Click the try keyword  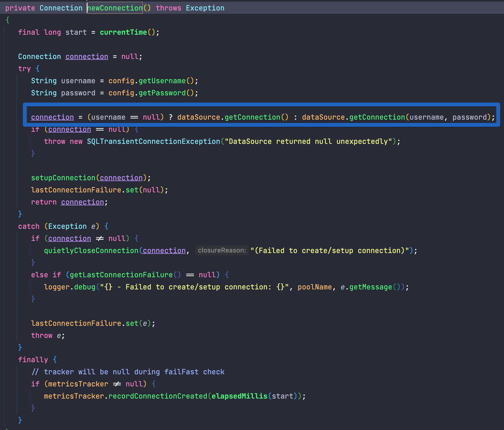24,69
